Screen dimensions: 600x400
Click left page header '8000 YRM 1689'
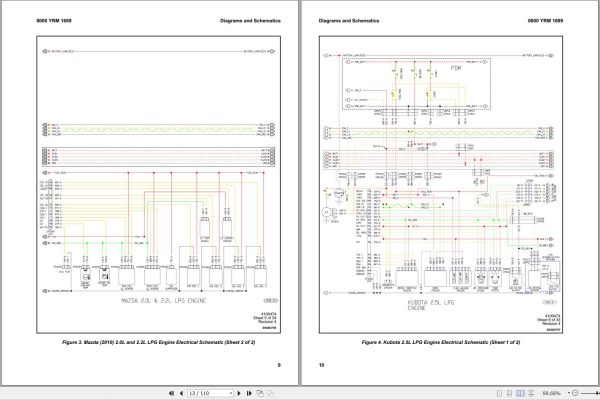[x=54, y=21]
